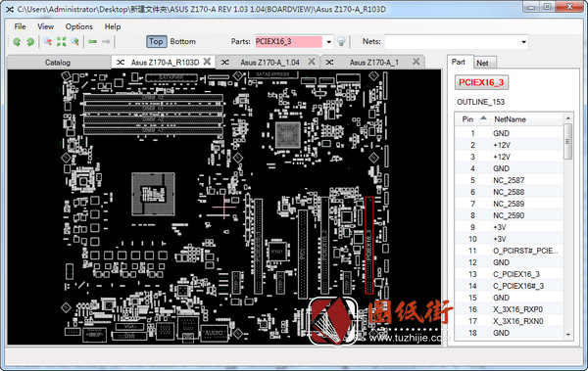
Task: Select the NC_2590 net row
Action: click(510, 215)
